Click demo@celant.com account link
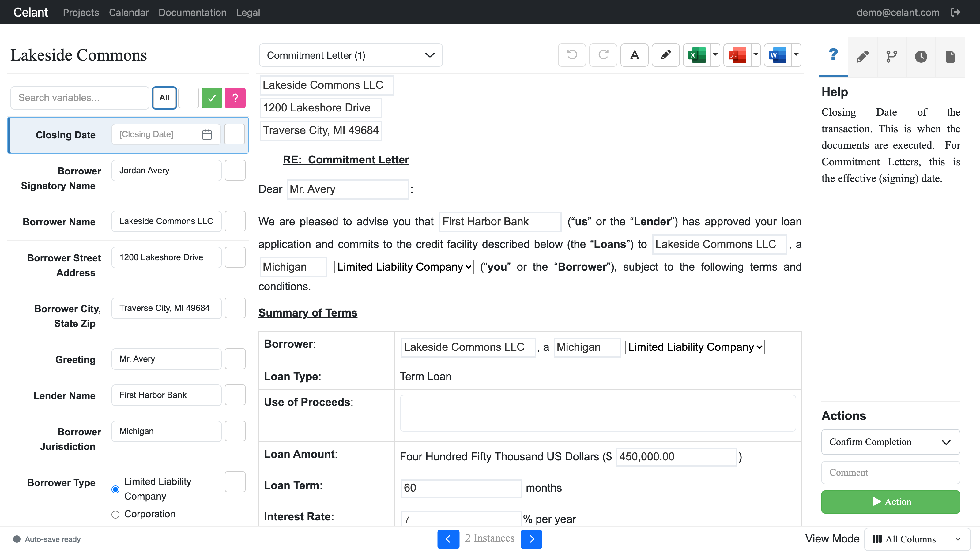980x551 pixels. pyautogui.click(x=898, y=12)
